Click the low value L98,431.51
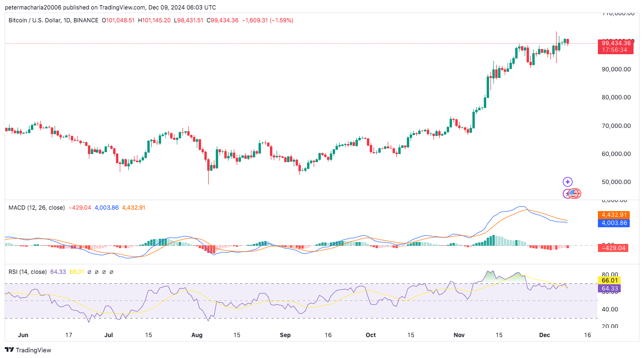 pos(189,20)
